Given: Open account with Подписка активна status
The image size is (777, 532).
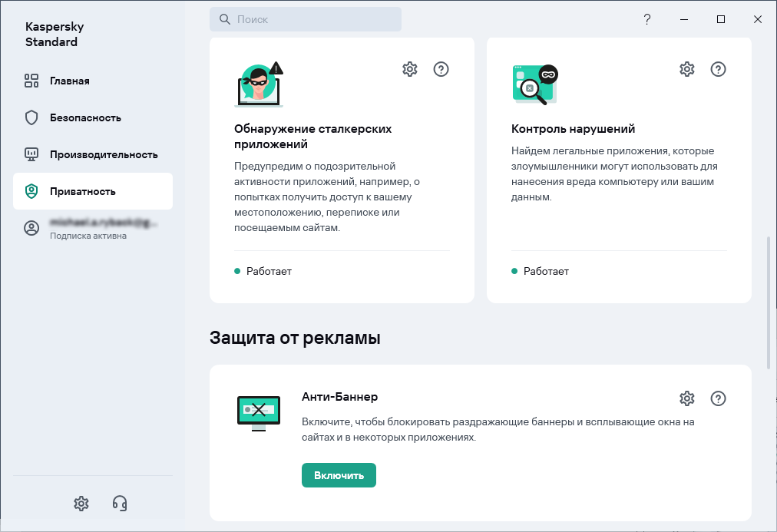Looking at the screenshot, I should [x=93, y=228].
